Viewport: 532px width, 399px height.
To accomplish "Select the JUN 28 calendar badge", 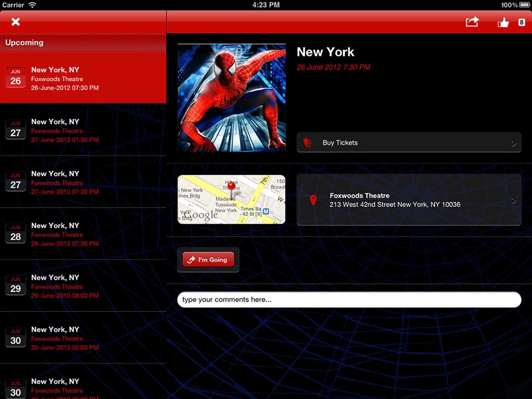I will pyautogui.click(x=15, y=233).
